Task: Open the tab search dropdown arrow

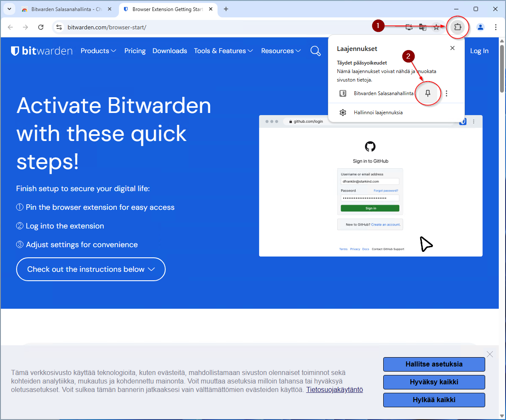Action: click(9, 9)
